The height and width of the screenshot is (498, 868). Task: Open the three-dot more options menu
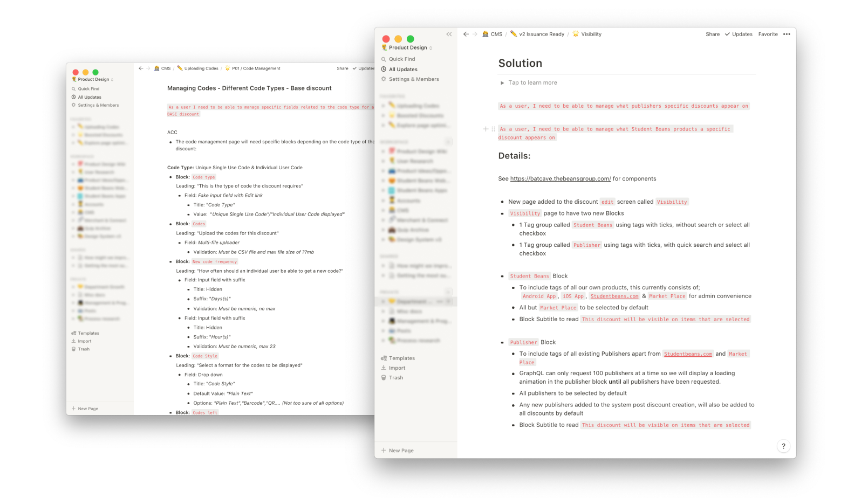[787, 34]
